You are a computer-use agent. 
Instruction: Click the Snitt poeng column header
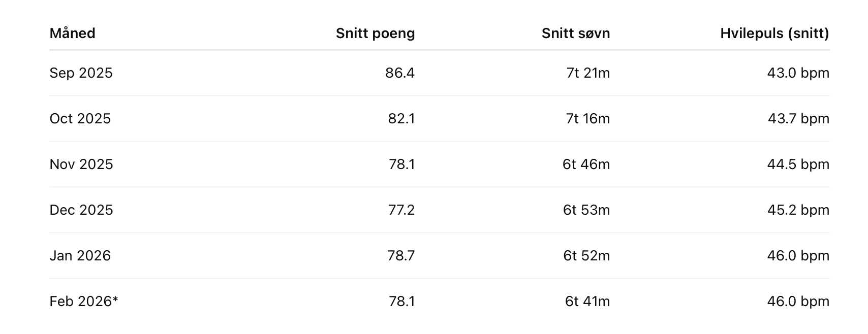pos(375,34)
